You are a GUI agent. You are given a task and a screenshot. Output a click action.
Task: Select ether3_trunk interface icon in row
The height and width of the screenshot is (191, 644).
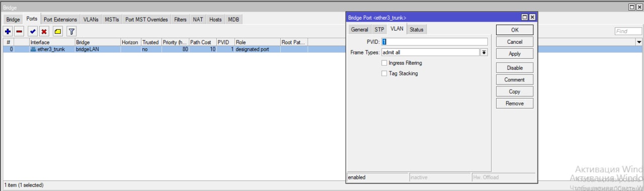coord(33,50)
